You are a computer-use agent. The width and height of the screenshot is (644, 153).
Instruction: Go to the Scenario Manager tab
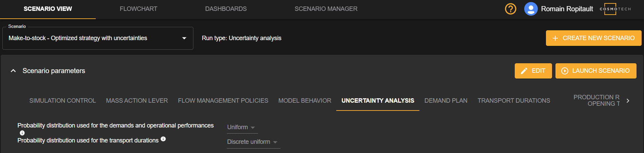tap(326, 9)
